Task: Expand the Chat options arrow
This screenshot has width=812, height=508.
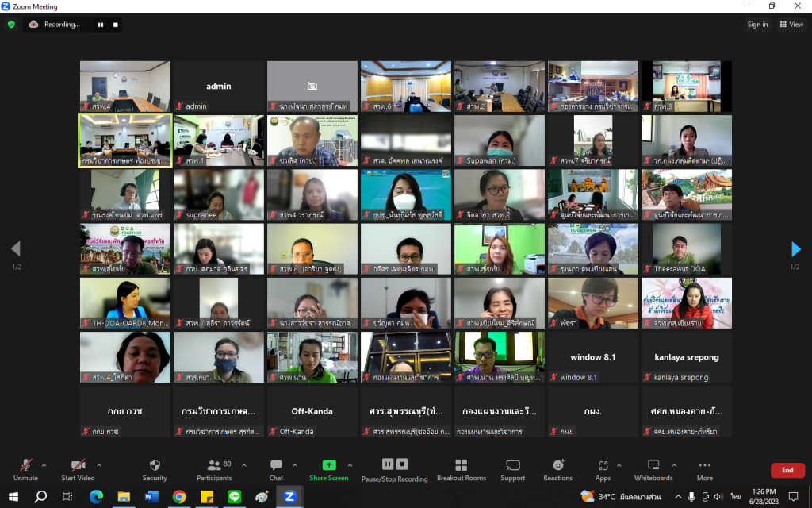Action: tap(295, 465)
